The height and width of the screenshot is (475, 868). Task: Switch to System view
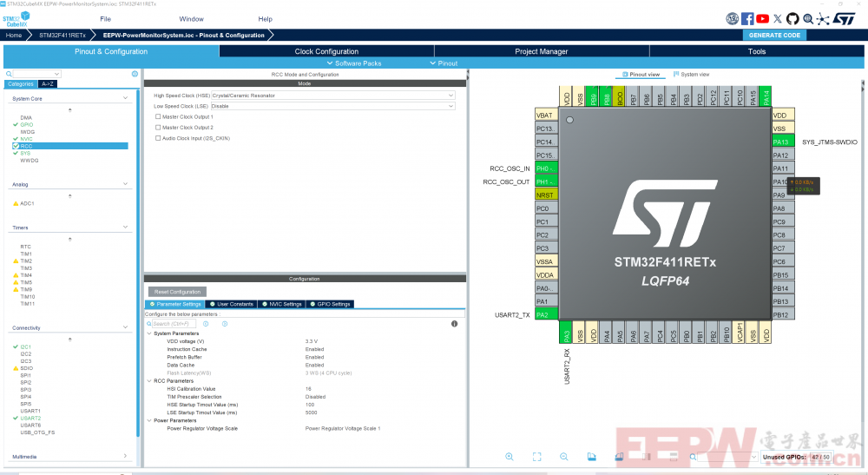point(691,74)
